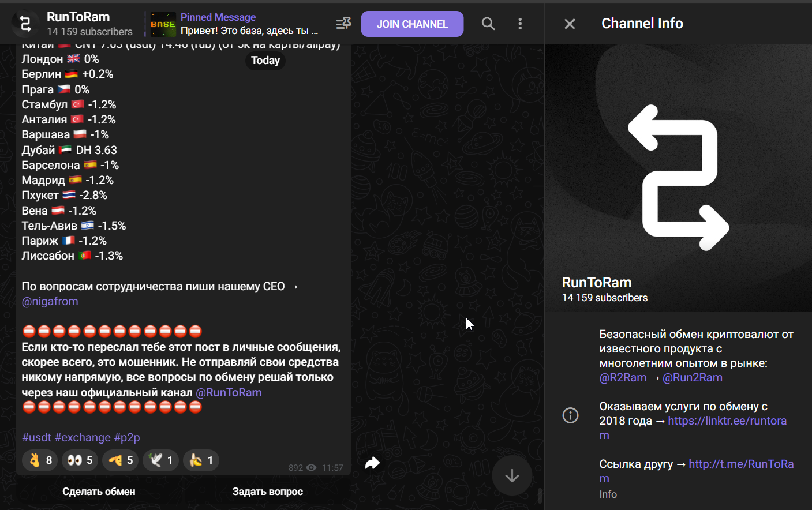Image resolution: width=812 pixels, height=510 pixels.
Task: Add the pinching hand reaction with 5
Action: (121, 460)
